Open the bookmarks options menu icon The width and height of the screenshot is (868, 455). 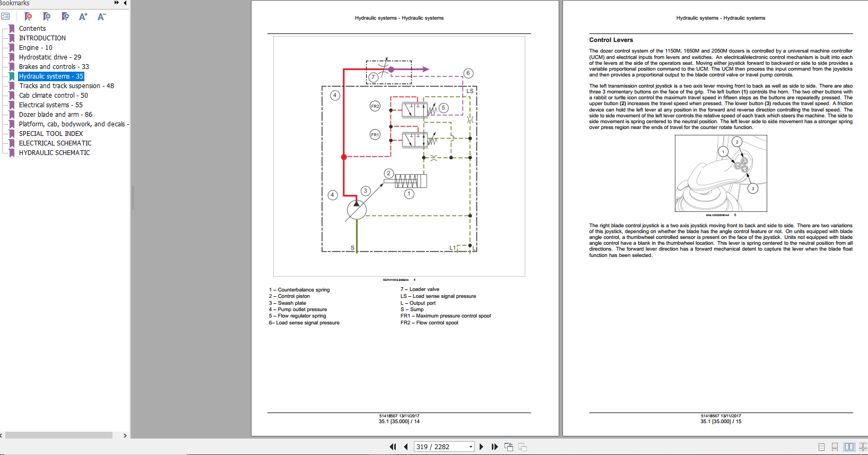(6, 16)
